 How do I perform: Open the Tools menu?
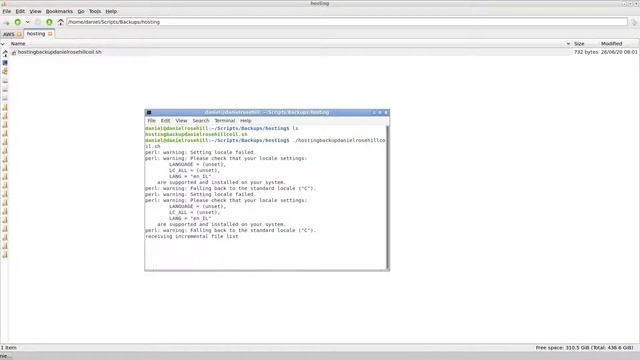(x=95, y=11)
